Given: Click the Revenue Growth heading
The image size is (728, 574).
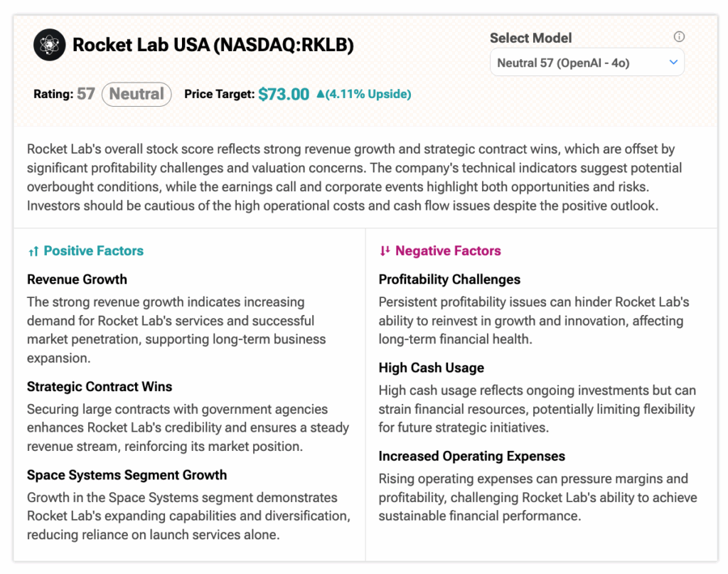Looking at the screenshot, I should (x=77, y=280).
